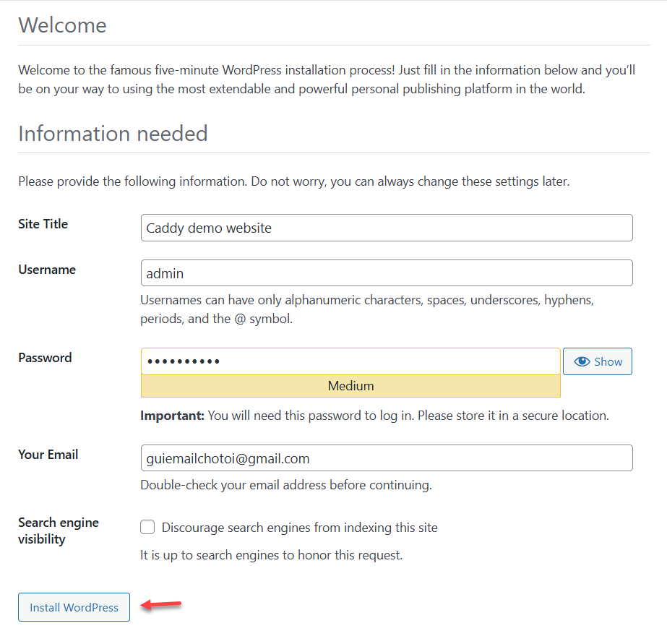
Task: Click the Medium password strength bar
Action: point(350,386)
